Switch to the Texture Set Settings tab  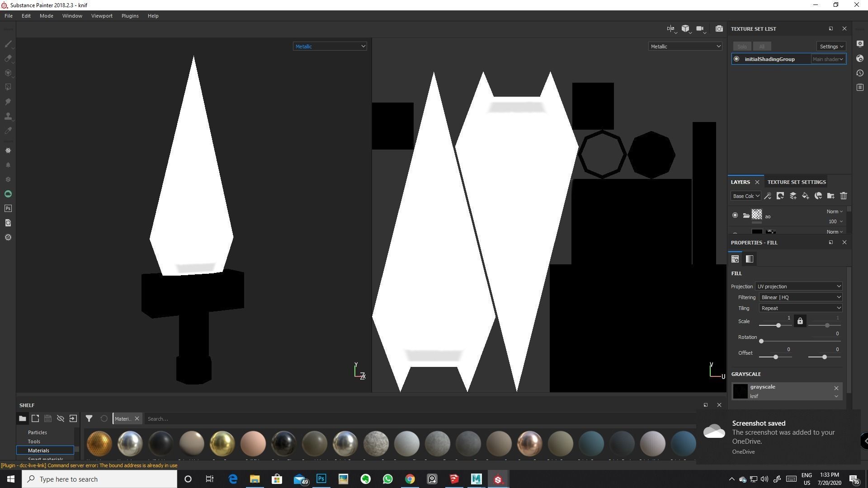pyautogui.click(x=796, y=182)
